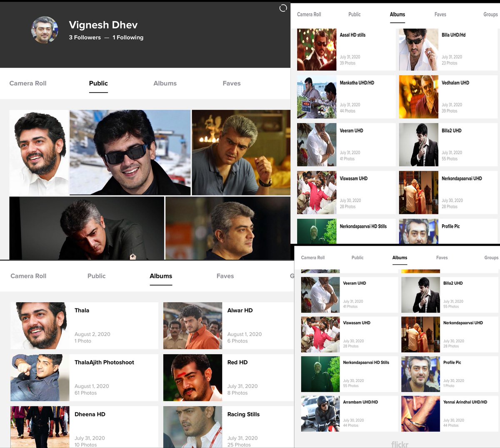Click the Arrambam UHD/HD album thumbnail

320,413
